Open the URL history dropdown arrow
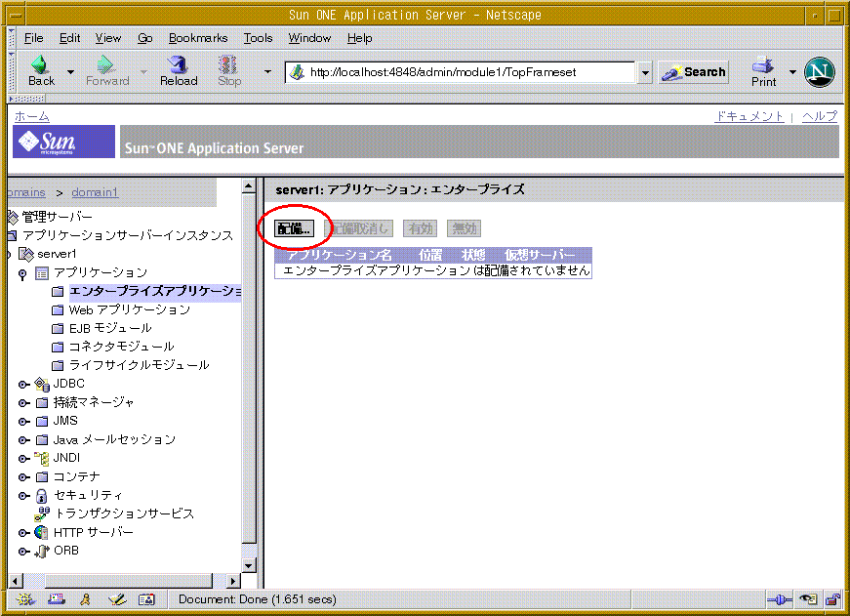 (x=644, y=72)
